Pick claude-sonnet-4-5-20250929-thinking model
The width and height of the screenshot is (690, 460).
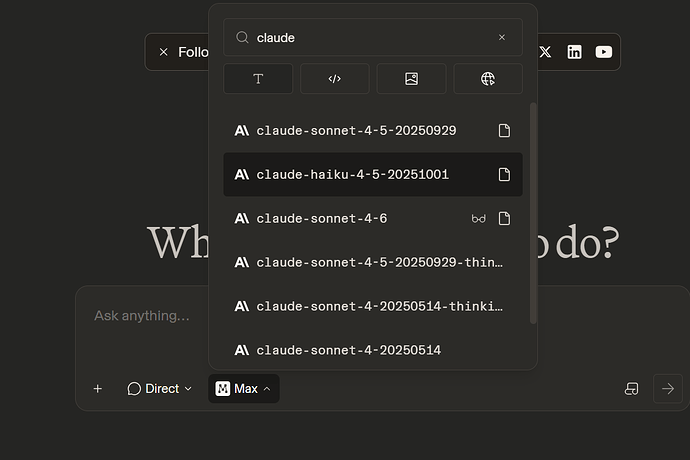[373, 262]
